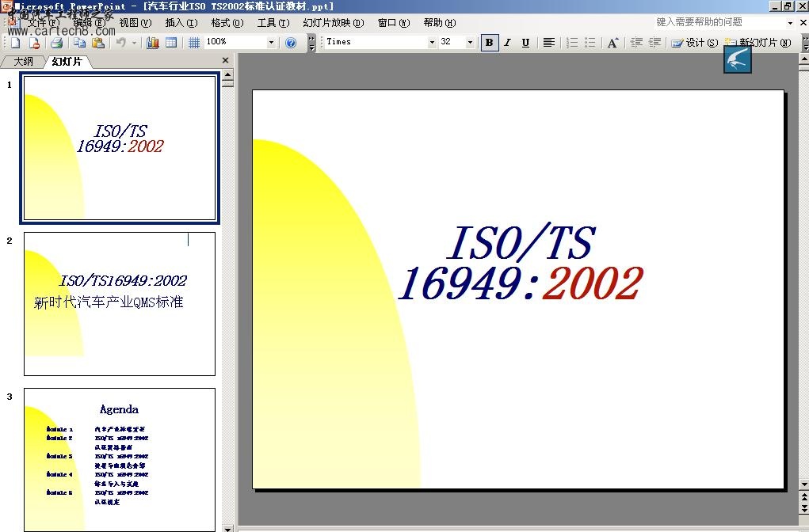The image size is (809, 532).
Task: Toggle Italic formatting
Action: pos(507,43)
